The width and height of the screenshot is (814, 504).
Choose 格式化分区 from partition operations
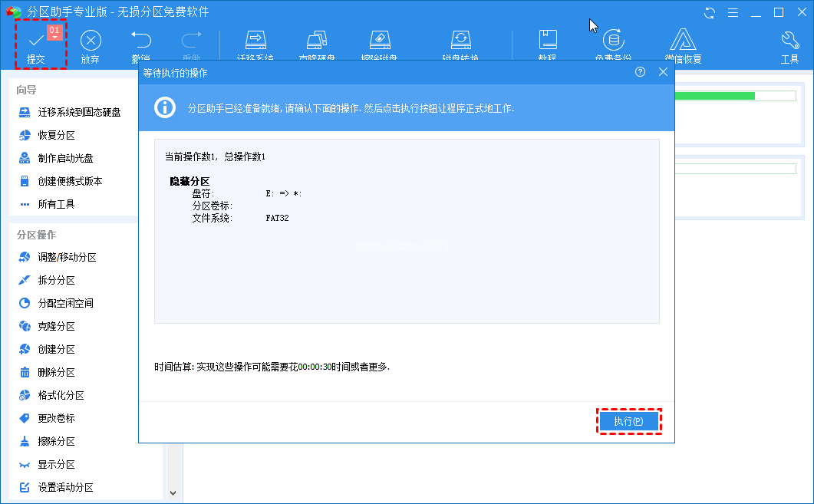coord(61,395)
